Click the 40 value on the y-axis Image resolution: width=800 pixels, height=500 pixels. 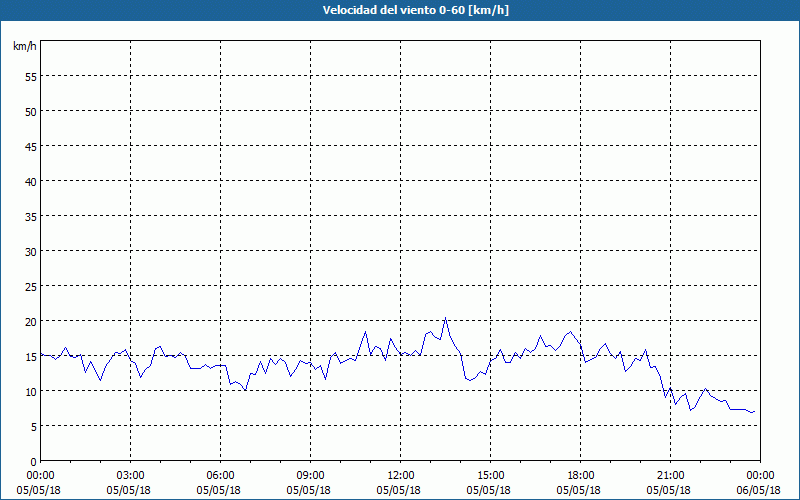30,181
